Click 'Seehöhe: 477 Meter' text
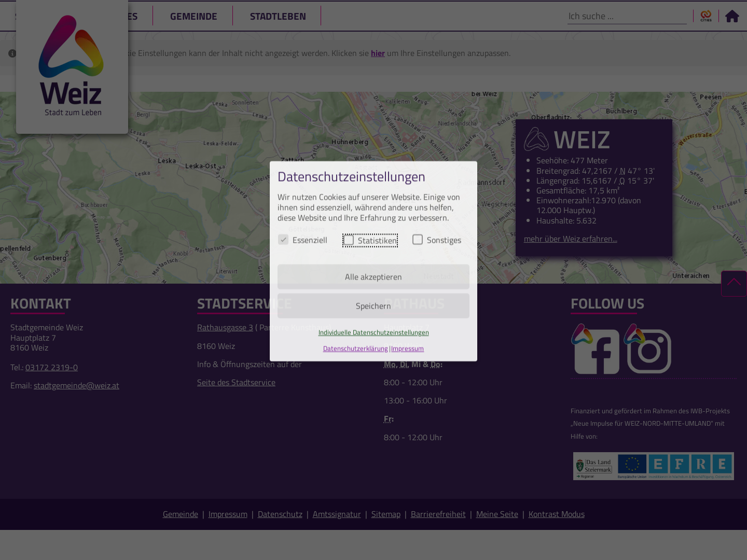747x560 pixels. click(x=572, y=160)
